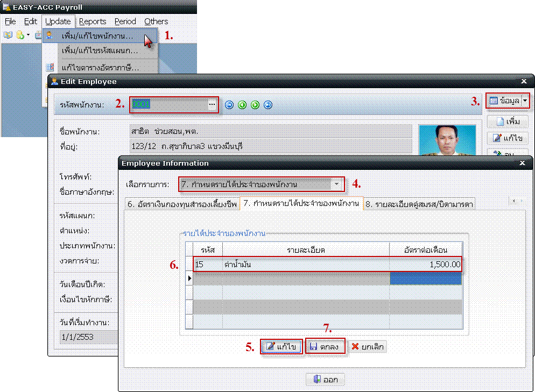The image size is (535, 392).
Task: Click the employee code lookup ellipsis button
Action: pyautogui.click(x=212, y=104)
